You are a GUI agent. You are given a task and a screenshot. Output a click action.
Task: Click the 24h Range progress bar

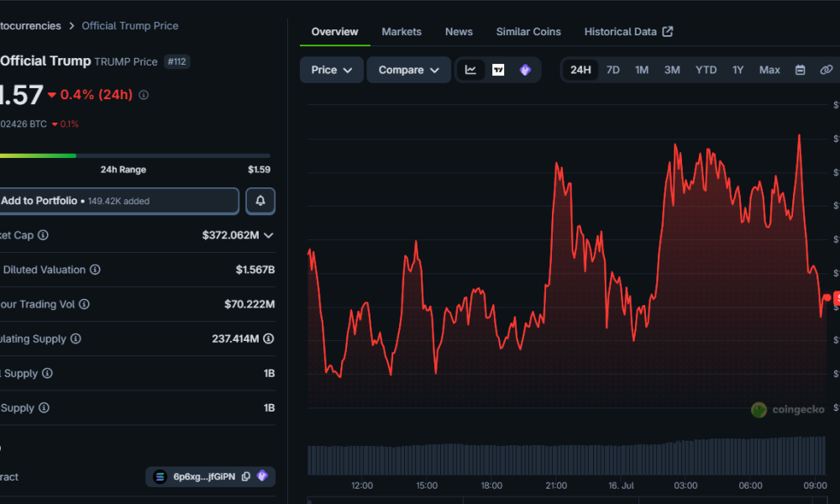coord(135,156)
